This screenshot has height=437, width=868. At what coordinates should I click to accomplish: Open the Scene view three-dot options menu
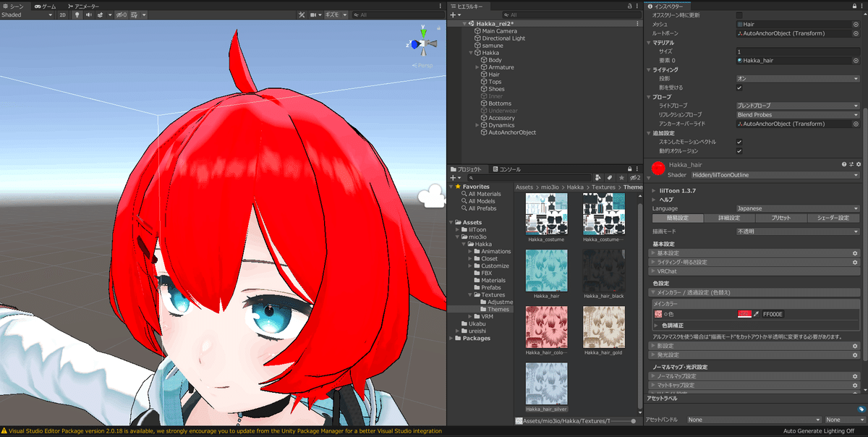click(x=441, y=6)
